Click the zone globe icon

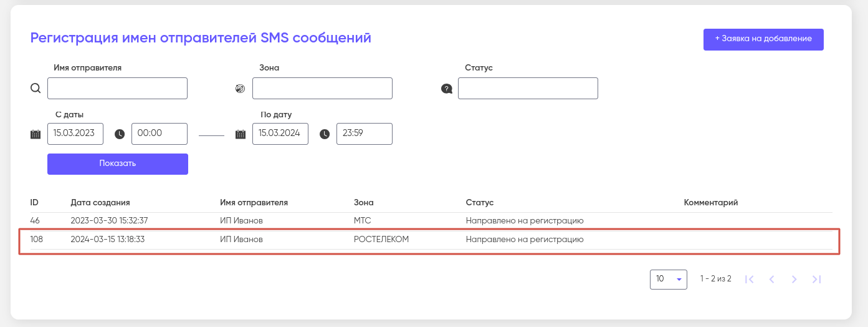(240, 89)
